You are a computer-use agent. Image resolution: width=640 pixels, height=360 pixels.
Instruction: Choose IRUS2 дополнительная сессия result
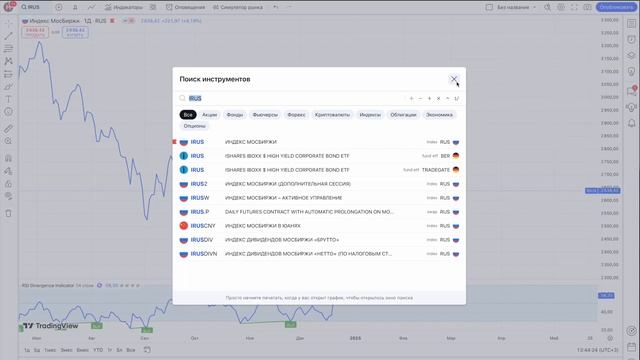click(x=319, y=184)
